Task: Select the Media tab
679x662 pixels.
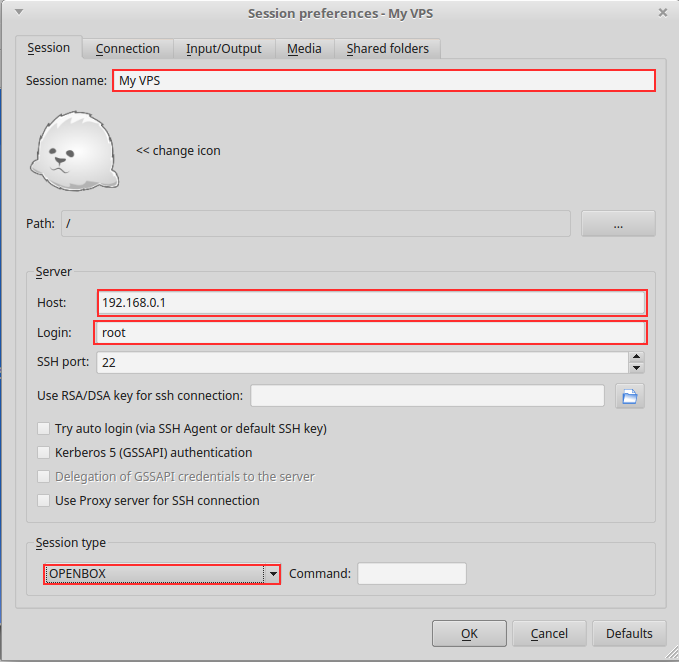Action: 304,48
